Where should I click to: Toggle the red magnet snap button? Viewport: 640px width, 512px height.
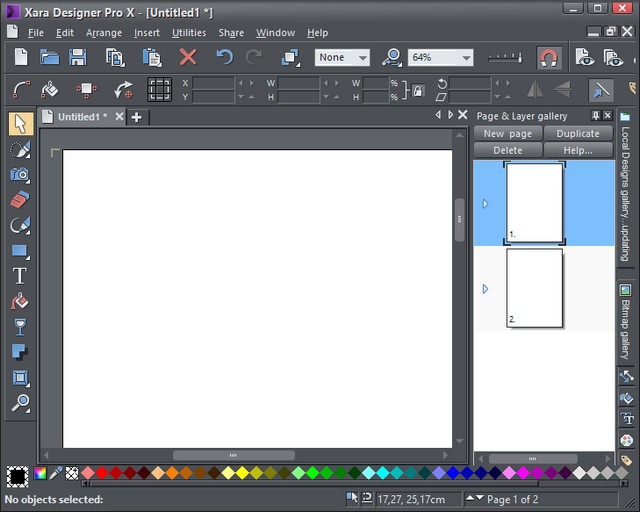coord(549,58)
